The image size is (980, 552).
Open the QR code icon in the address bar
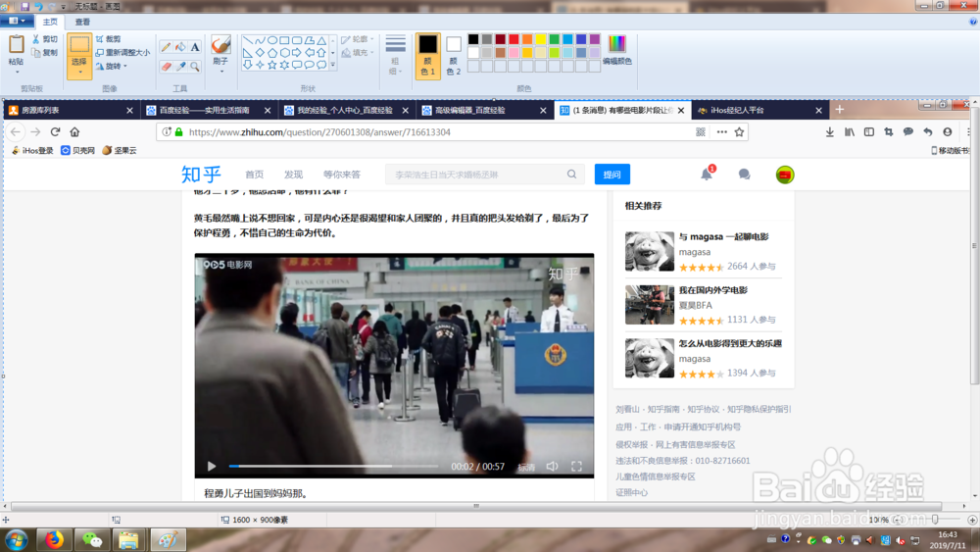click(x=701, y=132)
